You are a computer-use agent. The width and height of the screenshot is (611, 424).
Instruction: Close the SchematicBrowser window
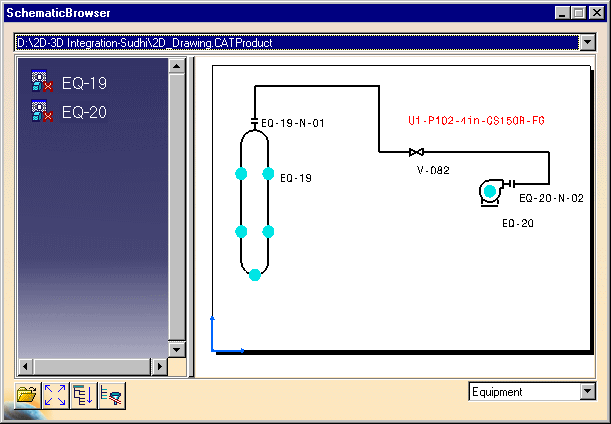tap(597, 13)
